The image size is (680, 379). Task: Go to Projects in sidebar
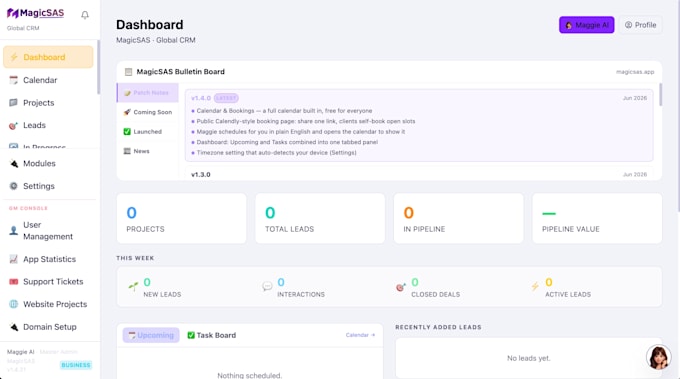(48, 103)
